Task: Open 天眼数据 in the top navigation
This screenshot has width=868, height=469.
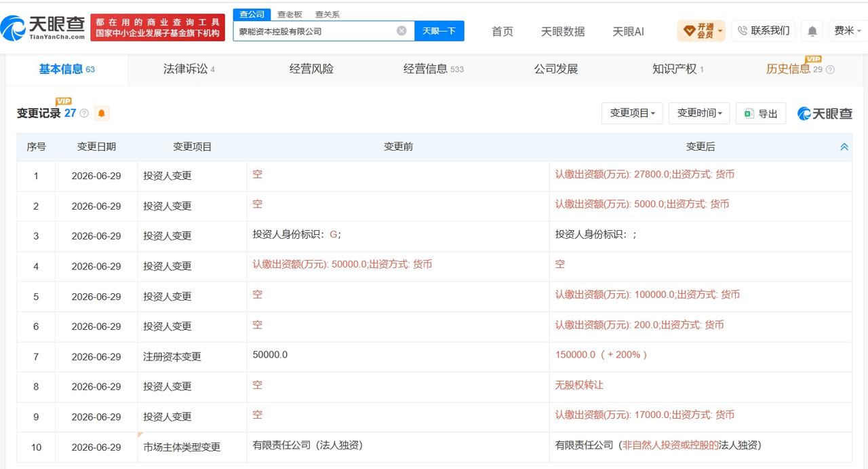Action: (563, 31)
